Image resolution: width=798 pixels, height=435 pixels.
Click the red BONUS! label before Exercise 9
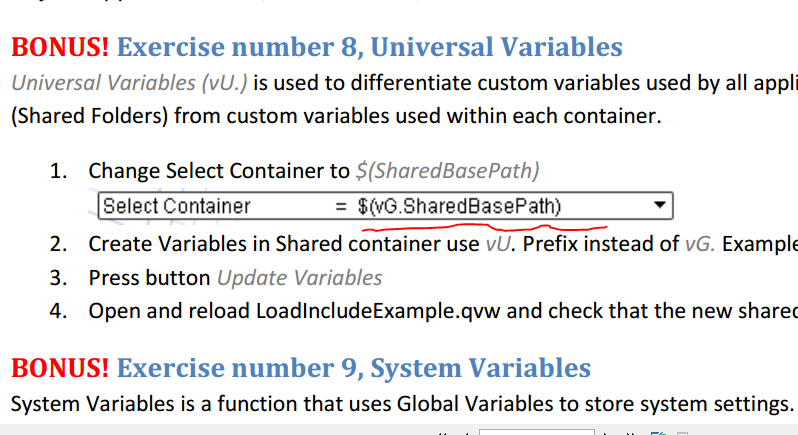click(60, 368)
